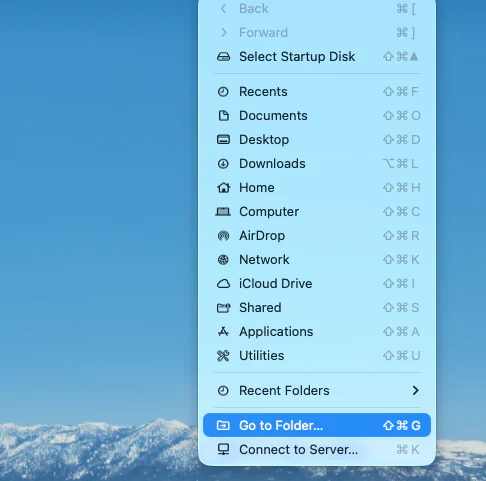The image size is (486, 481).
Task: Click the Applications icon
Action: (x=223, y=332)
